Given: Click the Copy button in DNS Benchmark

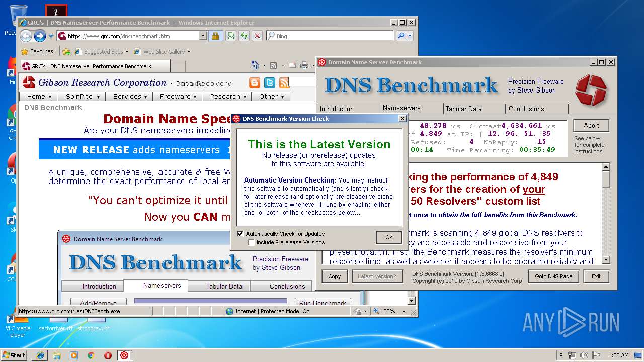Looking at the screenshot, I should pyautogui.click(x=335, y=276).
